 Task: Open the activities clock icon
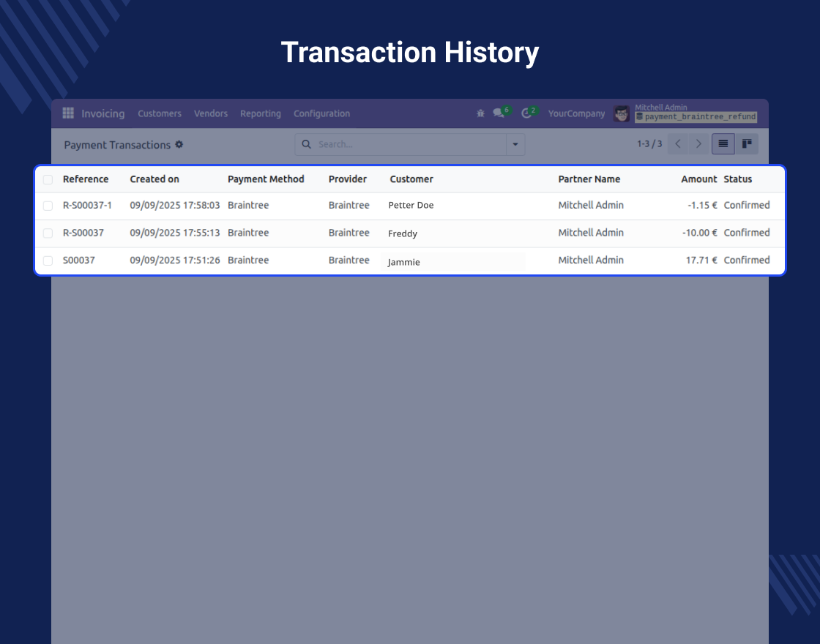(x=526, y=113)
